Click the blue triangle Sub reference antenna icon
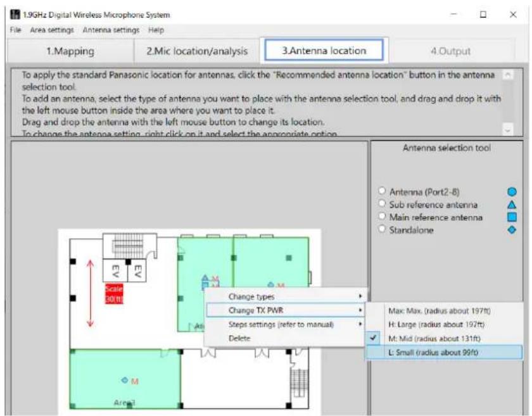The height and width of the screenshot is (416, 532). point(512,205)
